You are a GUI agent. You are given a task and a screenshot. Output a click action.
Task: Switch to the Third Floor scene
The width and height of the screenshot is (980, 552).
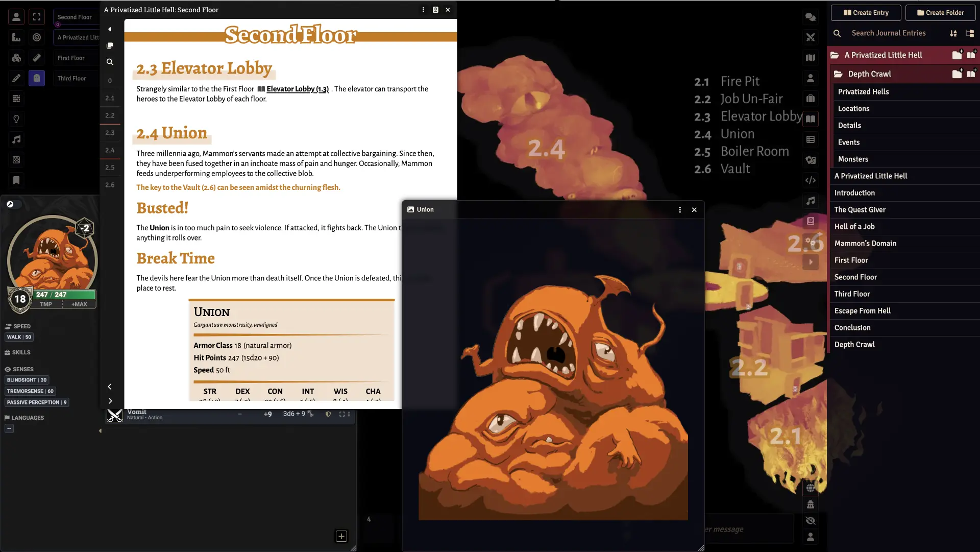click(x=72, y=78)
